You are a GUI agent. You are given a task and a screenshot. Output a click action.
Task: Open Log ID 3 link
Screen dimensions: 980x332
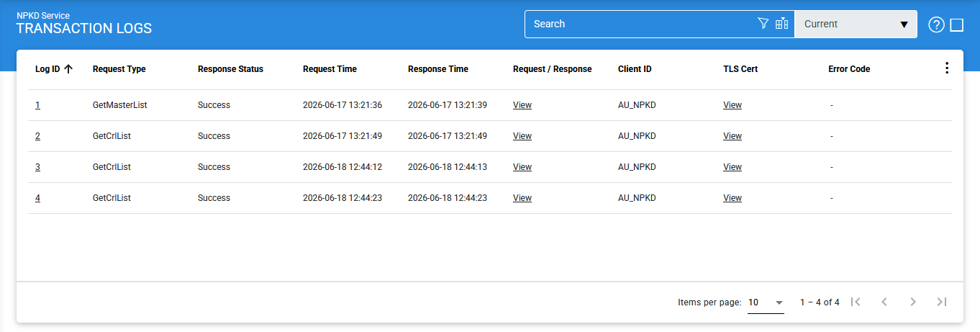(37, 167)
